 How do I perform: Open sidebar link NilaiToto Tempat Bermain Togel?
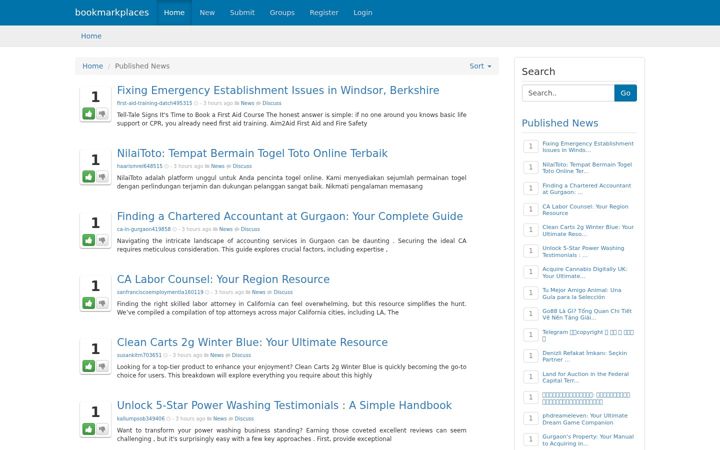587,168
